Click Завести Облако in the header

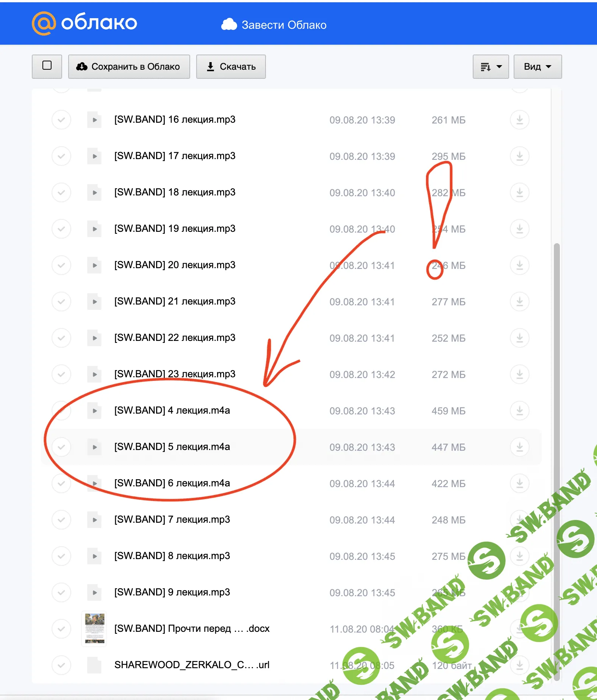point(274,25)
